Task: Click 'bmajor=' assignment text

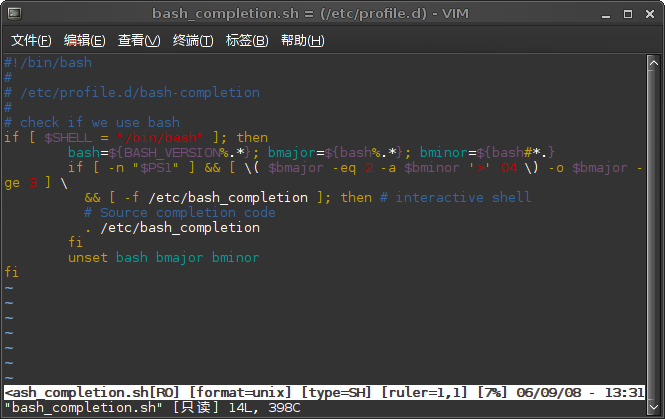Action: pos(296,152)
